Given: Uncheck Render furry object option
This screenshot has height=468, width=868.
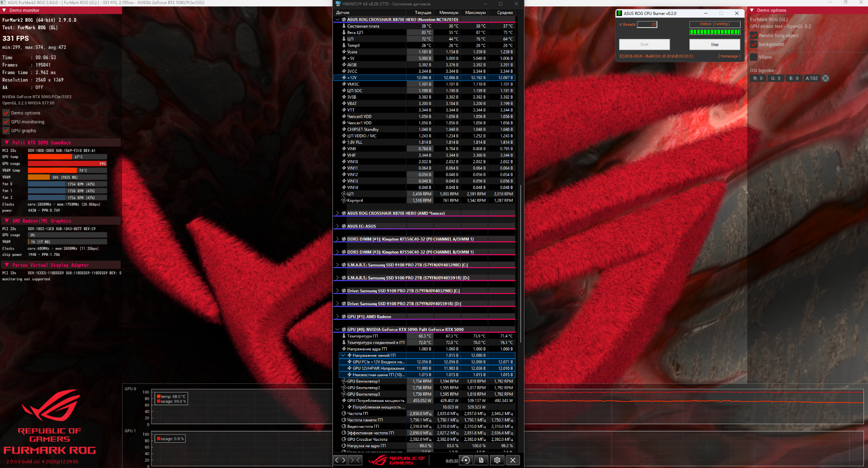Looking at the screenshot, I should (754, 35).
